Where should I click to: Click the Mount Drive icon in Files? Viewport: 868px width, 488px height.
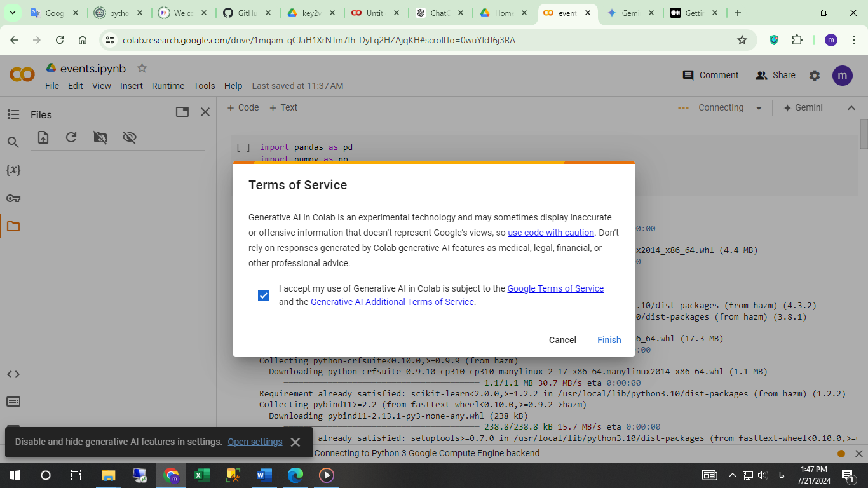100,137
